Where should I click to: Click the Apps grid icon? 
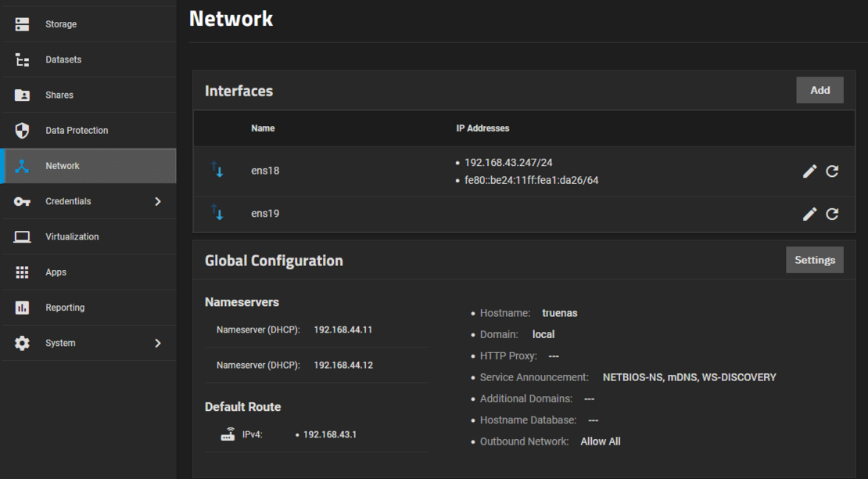click(x=22, y=272)
